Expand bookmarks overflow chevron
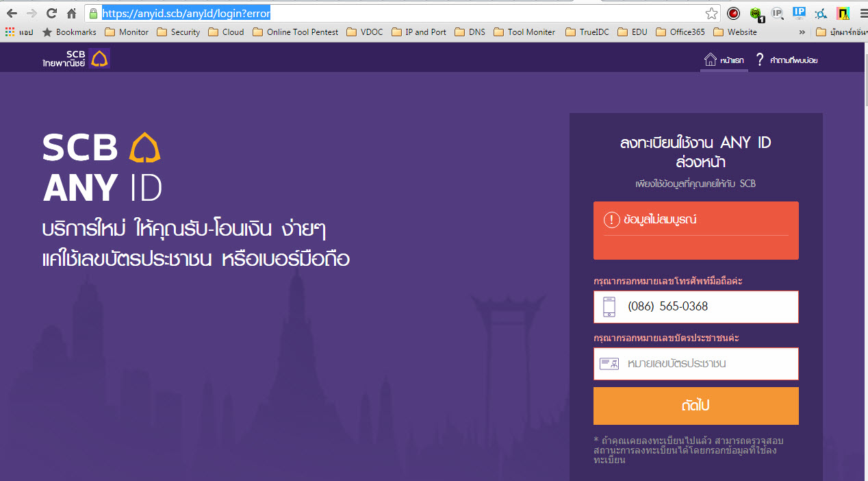Screen dimensions: 868x481 [x=802, y=32]
